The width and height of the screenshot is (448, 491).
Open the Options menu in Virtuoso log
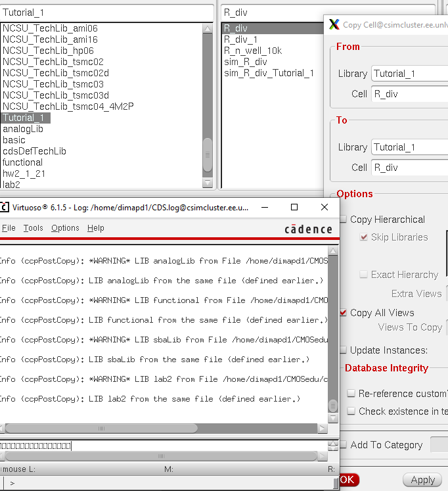(65, 228)
